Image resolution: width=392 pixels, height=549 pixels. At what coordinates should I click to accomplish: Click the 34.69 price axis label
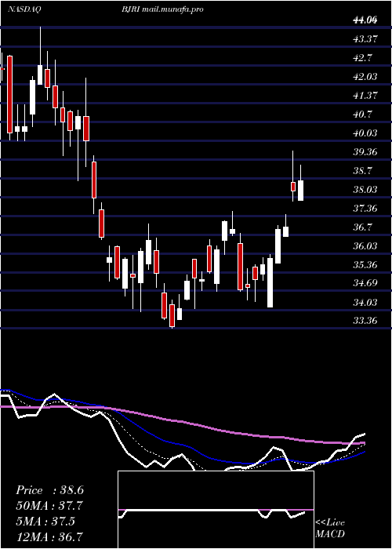pyautogui.click(x=365, y=283)
